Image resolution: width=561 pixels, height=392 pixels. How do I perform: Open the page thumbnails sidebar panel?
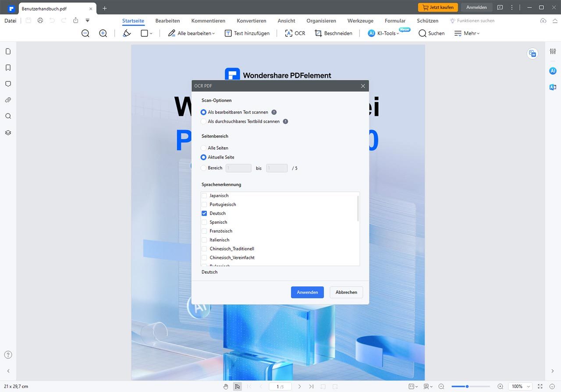tap(8, 51)
